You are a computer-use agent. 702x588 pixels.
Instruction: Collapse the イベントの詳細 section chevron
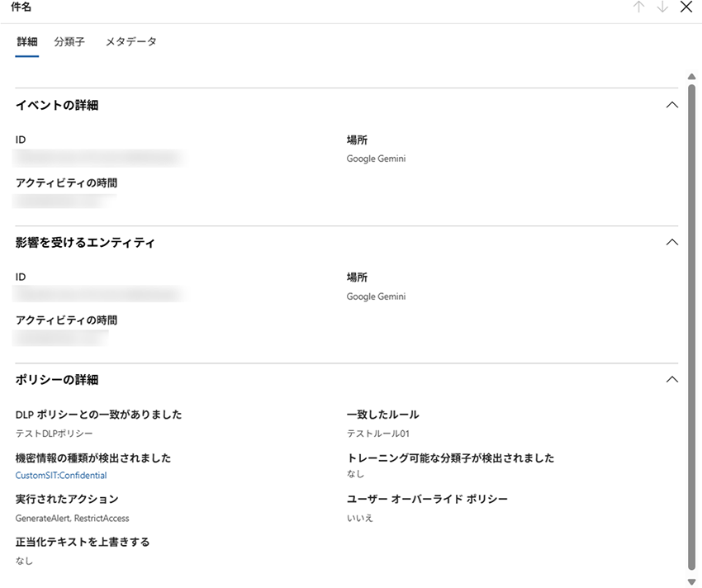coord(671,105)
